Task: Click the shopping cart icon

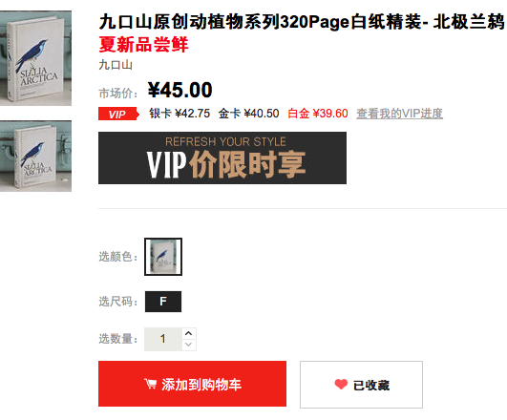Action: 150,384
